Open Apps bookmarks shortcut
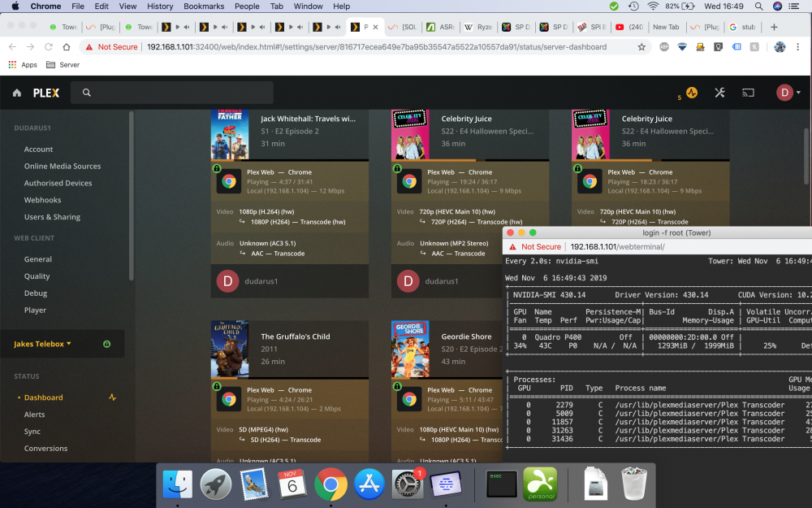Viewport: 812px width, 508px height. (x=23, y=65)
